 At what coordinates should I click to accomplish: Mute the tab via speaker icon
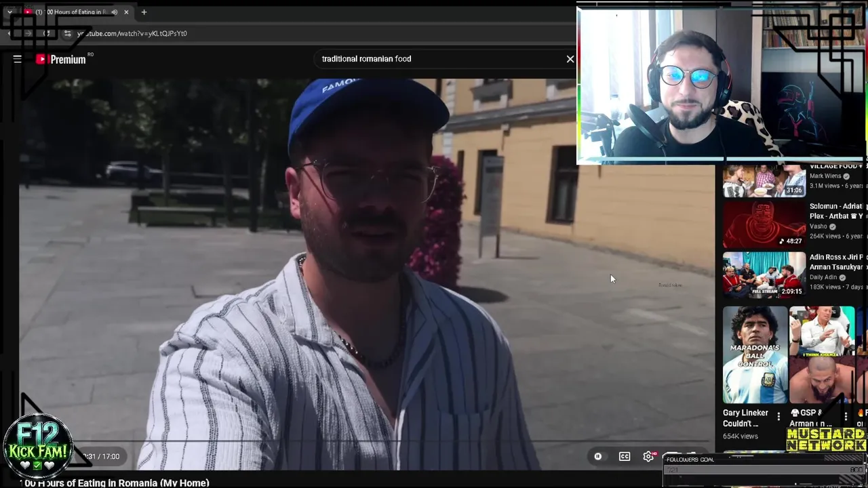pyautogui.click(x=114, y=12)
